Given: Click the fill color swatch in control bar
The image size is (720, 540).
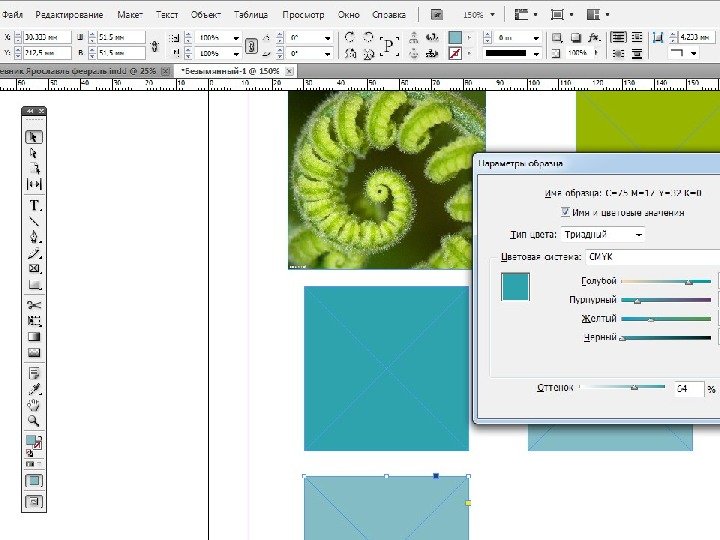Looking at the screenshot, I should 455,37.
